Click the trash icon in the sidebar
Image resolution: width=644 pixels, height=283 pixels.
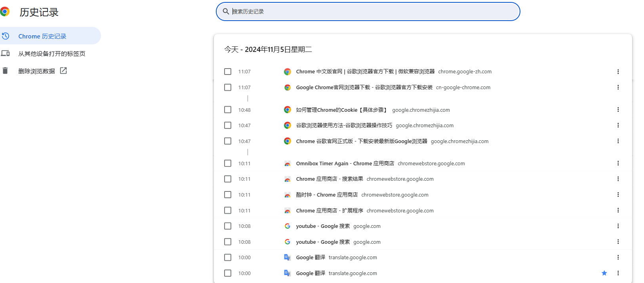(5, 71)
